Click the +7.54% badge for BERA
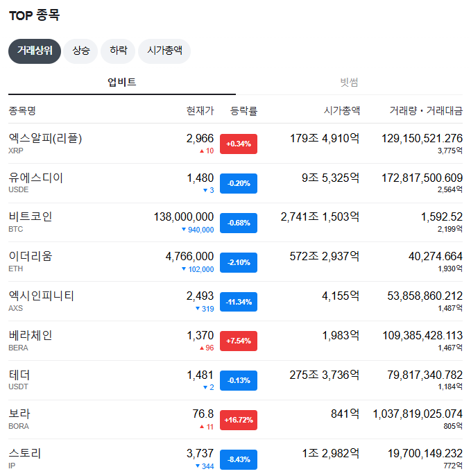Image resolution: width=471 pixels, height=476 pixels. (x=239, y=341)
